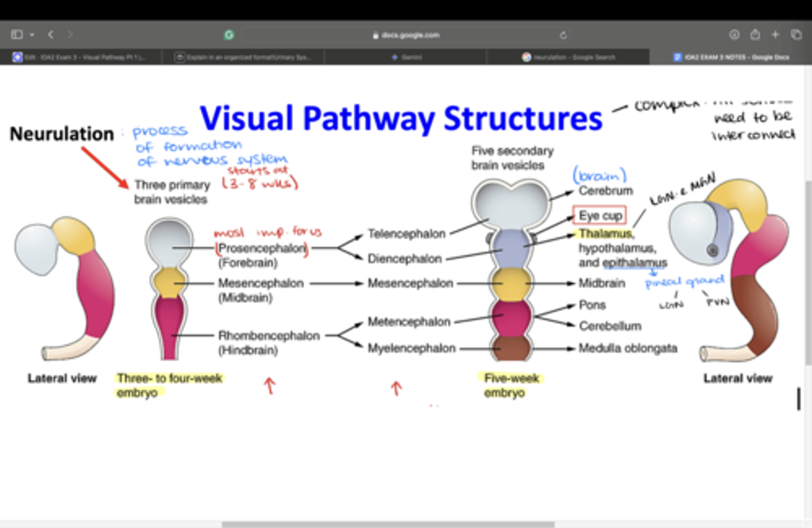812x528 pixels.
Task: Click the left Lateral view caption
Action: (x=62, y=379)
